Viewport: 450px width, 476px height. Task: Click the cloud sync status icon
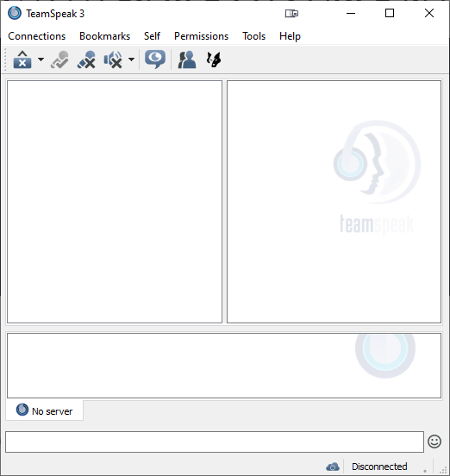[333, 467]
